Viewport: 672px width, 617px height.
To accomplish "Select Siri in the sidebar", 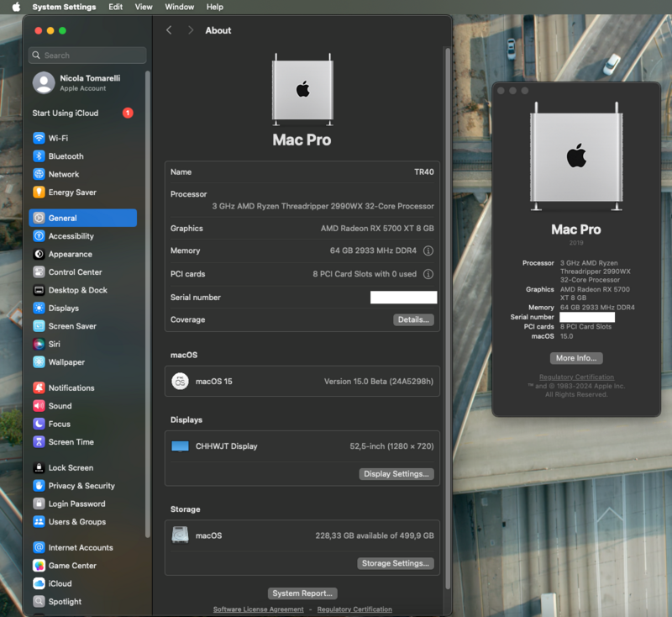I will tap(54, 344).
